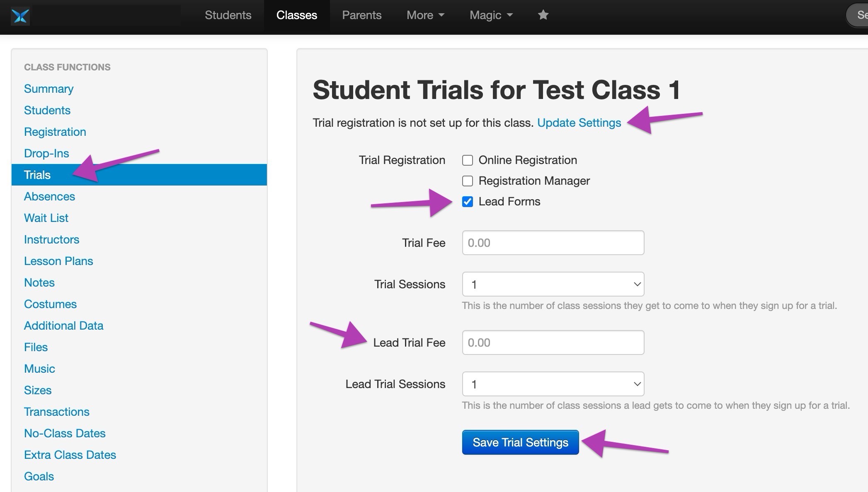Follow the Update Settings link
Screen dimensions: 868x492
coord(579,123)
